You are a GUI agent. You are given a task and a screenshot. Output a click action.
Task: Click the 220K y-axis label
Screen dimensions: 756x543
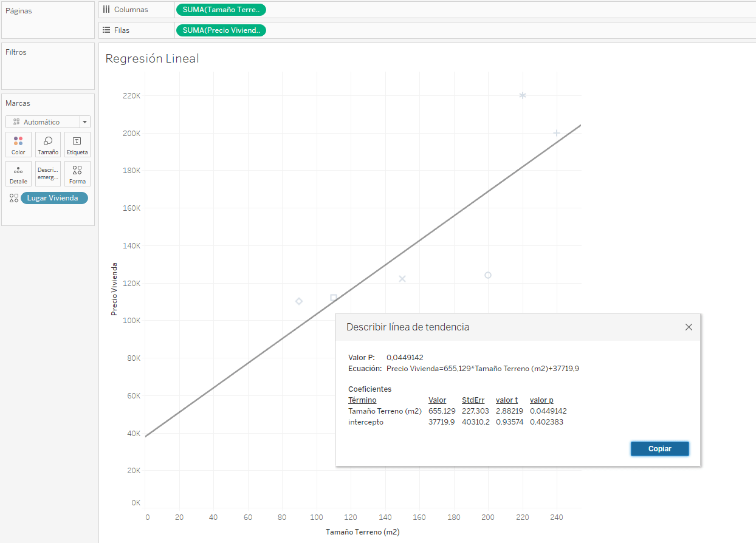click(132, 96)
